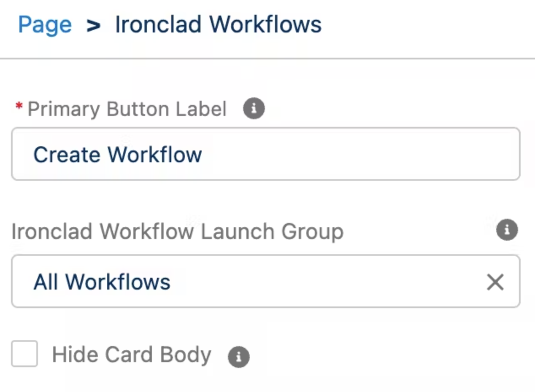
Task: Toggle Hide Card Body via its label text
Action: click(131, 354)
